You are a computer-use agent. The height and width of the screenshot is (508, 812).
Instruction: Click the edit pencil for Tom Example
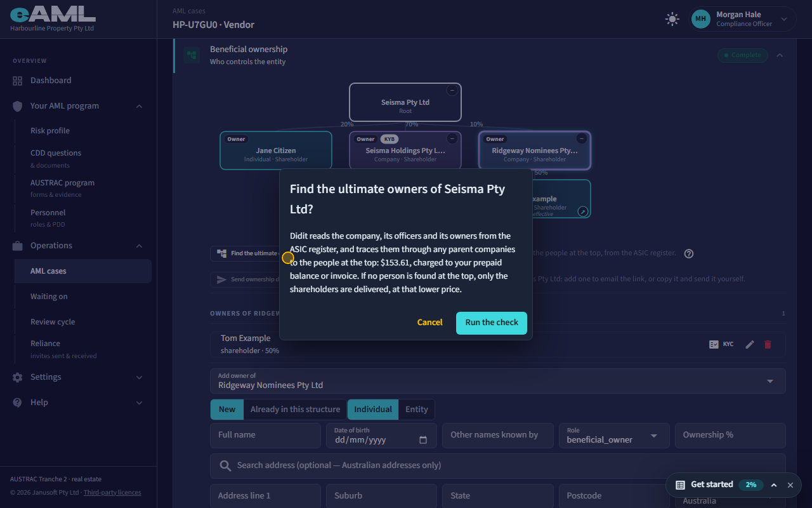point(750,344)
